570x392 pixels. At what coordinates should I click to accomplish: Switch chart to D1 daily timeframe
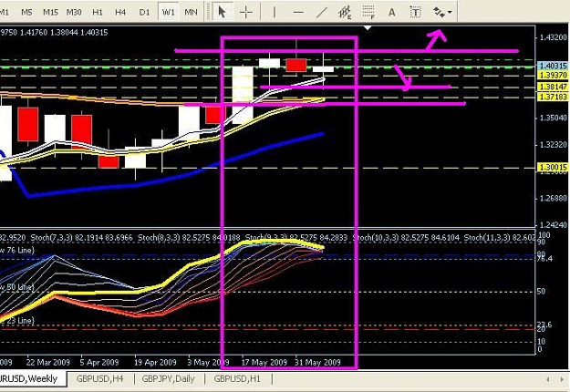[144, 12]
